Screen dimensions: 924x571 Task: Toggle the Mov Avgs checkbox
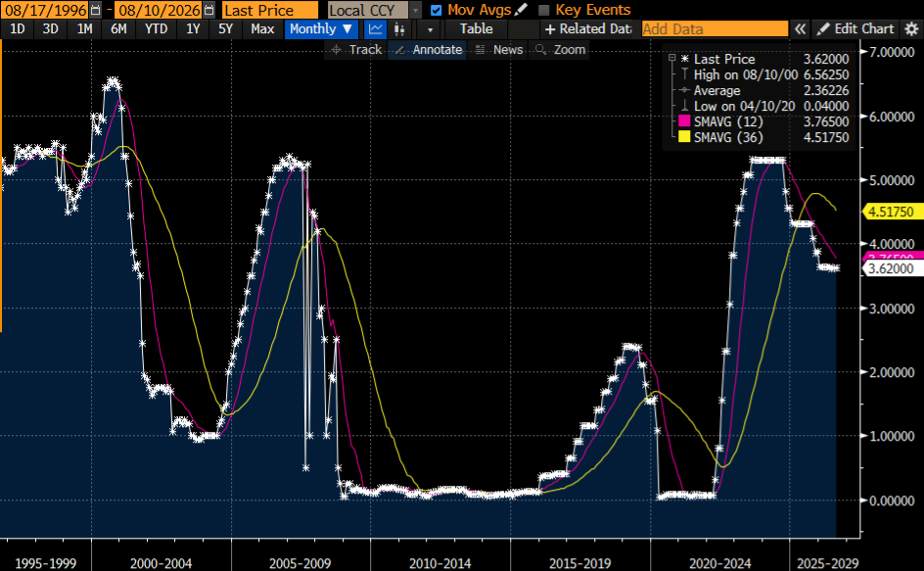(x=437, y=11)
